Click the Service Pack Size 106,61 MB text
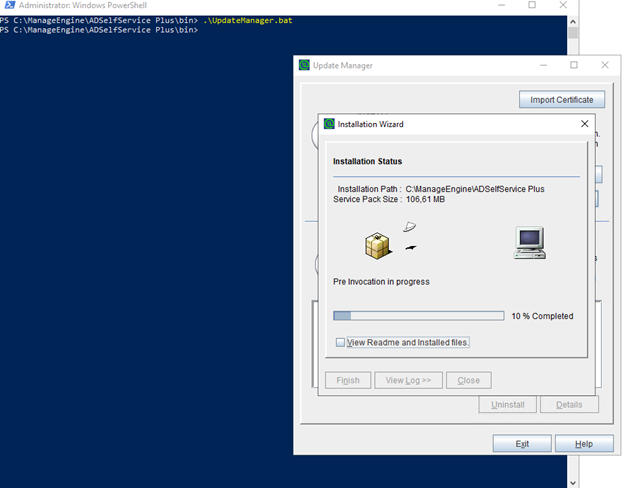 tap(389, 199)
